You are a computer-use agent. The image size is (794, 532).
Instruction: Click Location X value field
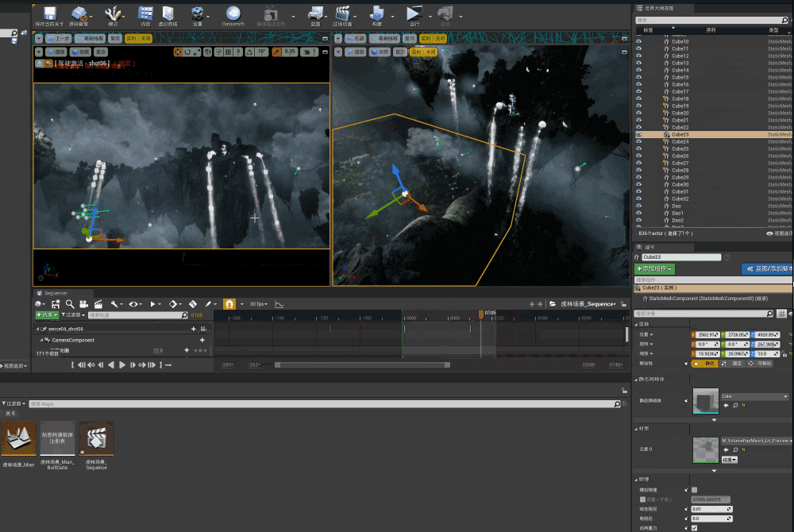click(707, 334)
